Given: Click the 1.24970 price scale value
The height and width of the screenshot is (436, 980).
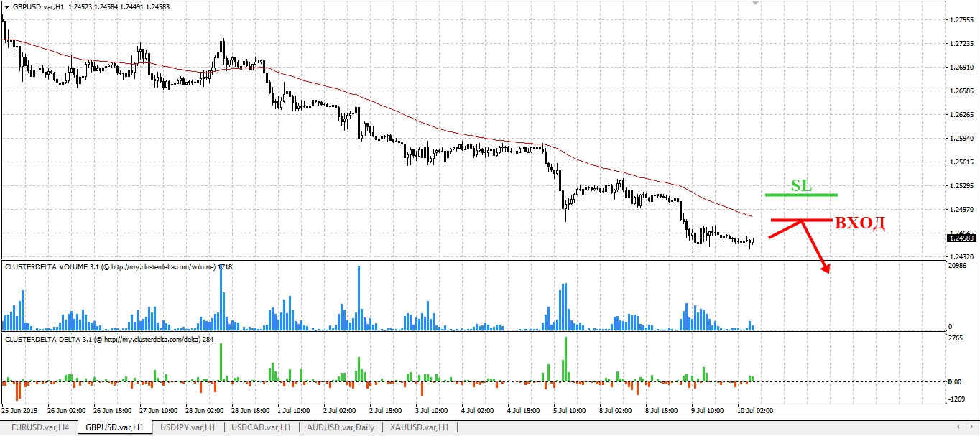Looking at the screenshot, I should (x=961, y=210).
